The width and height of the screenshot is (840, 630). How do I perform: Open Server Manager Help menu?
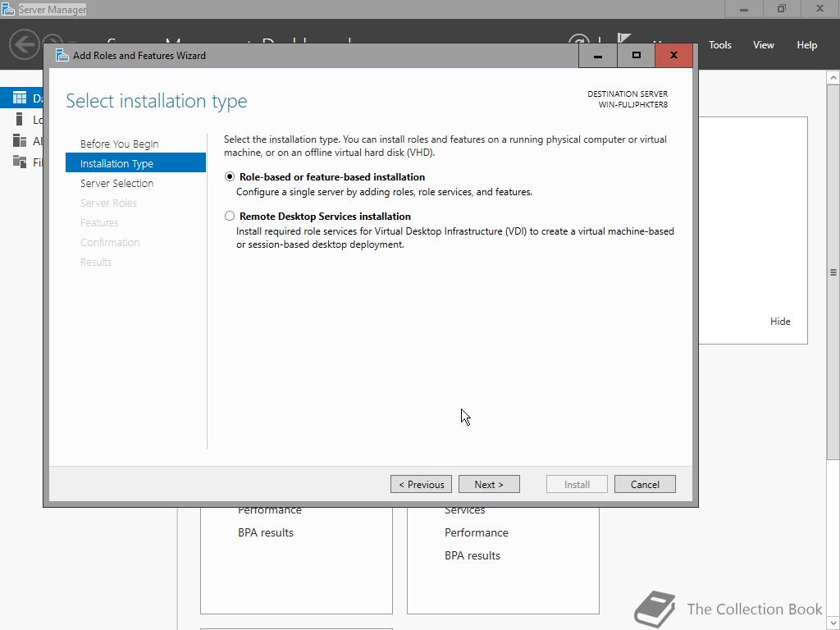tap(807, 45)
